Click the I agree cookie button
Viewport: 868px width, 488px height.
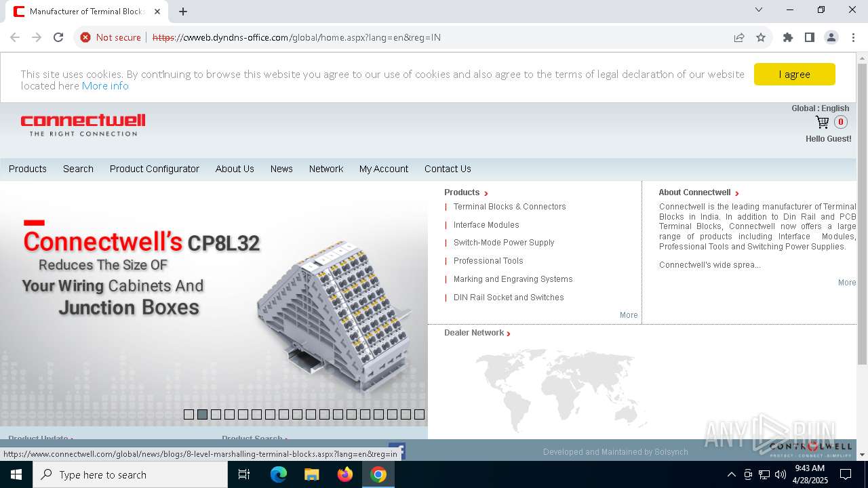pyautogui.click(x=794, y=75)
